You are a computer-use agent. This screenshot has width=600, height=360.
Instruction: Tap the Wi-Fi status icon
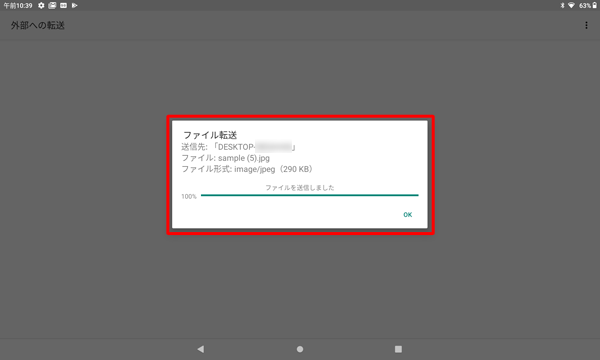571,5
